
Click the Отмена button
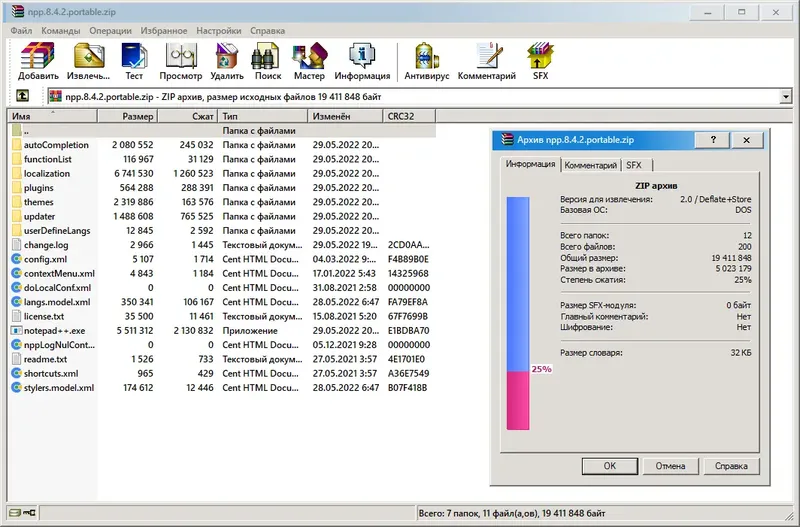[x=670, y=466]
